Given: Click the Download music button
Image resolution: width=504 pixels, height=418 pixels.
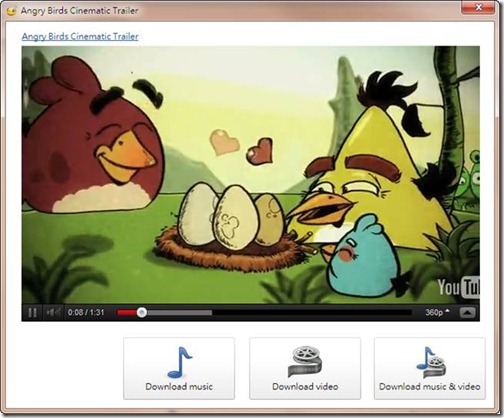Looking at the screenshot, I should point(179,368).
